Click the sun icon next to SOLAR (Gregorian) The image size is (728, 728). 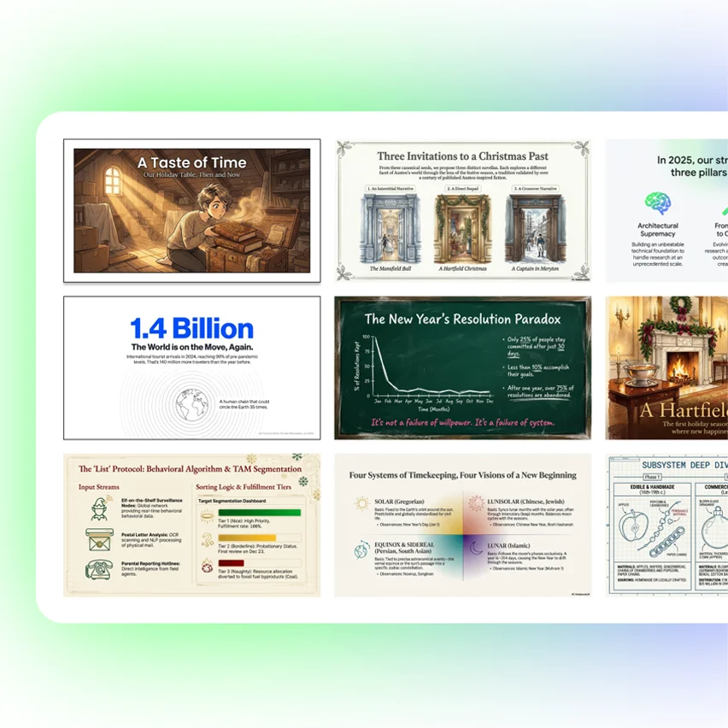(x=361, y=502)
